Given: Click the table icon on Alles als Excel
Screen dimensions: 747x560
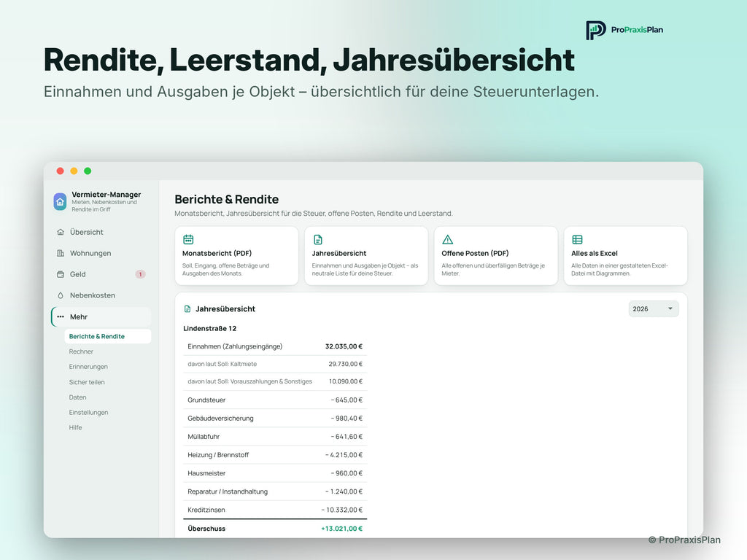Looking at the screenshot, I should 577,239.
